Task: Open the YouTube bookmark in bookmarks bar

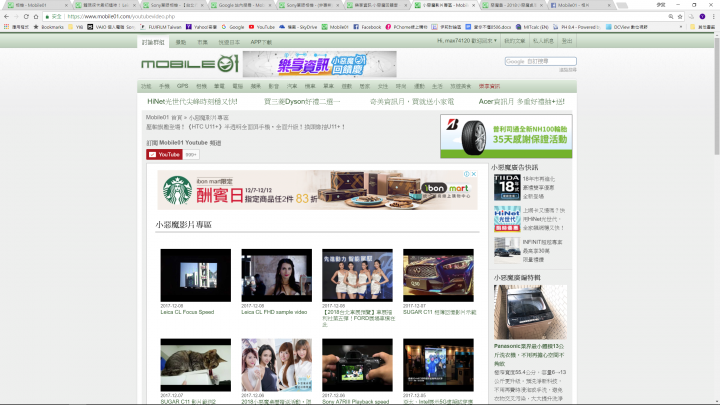Action: tap(262, 27)
